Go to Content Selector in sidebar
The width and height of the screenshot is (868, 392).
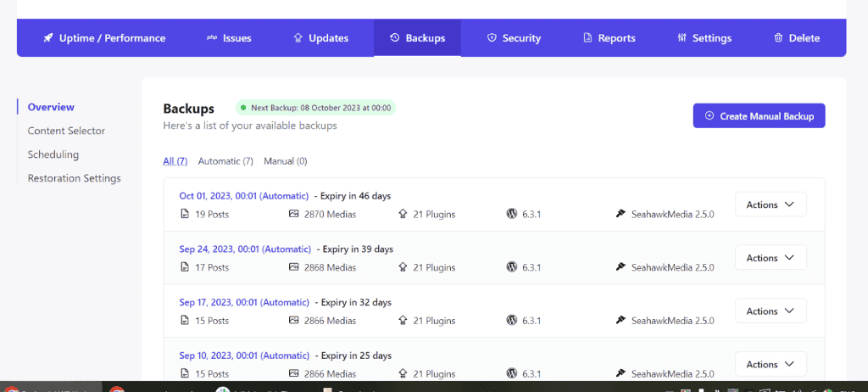[66, 131]
